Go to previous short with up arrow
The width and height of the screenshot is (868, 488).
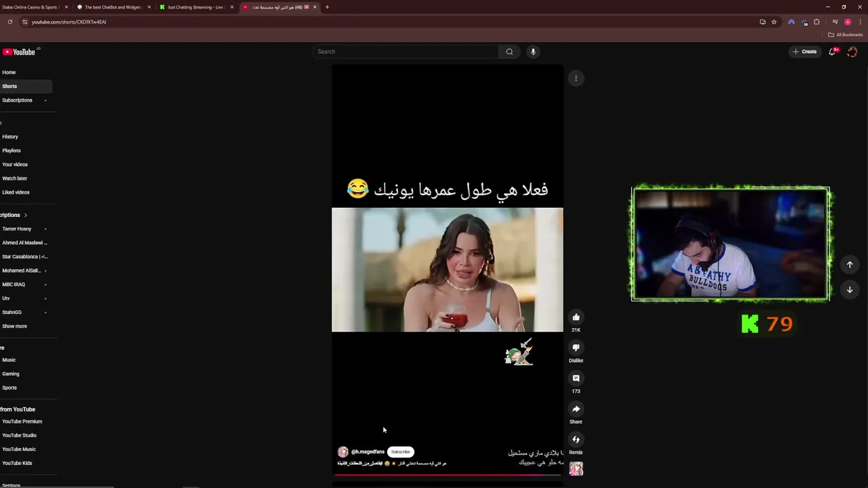point(850,264)
